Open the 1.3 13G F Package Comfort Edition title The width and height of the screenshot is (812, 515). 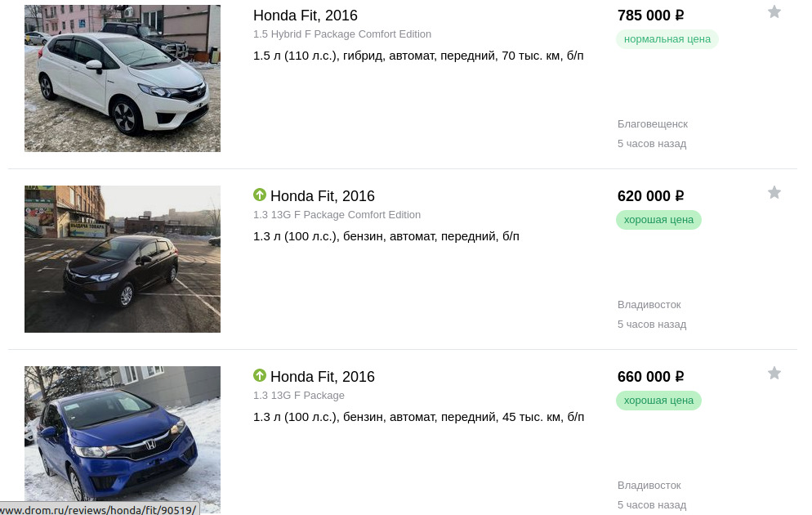323,196
